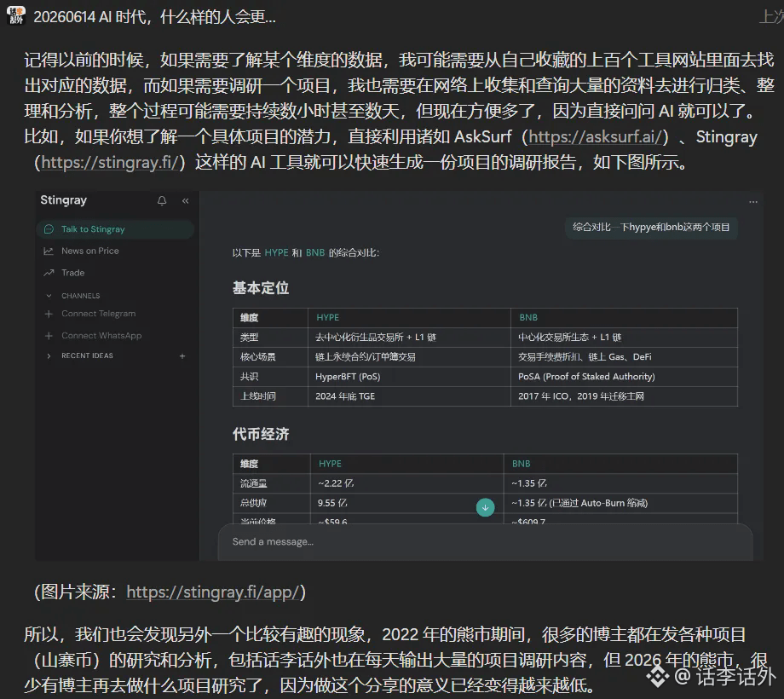Click the user message bubble about hypye和bnb
The height and width of the screenshot is (699, 784).
651,227
